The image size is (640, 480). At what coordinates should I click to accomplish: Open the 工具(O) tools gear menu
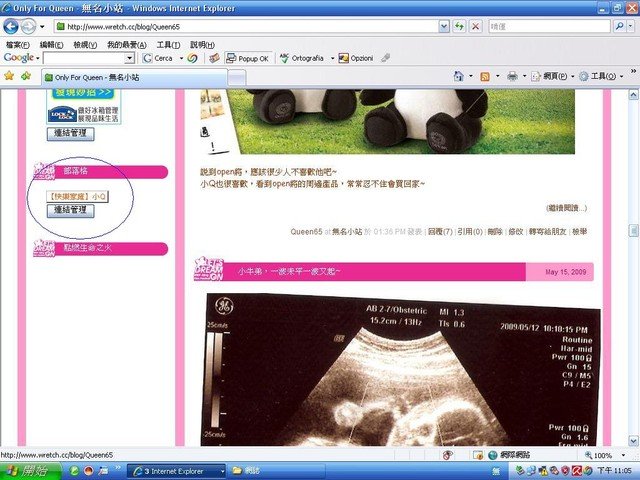pyautogui.click(x=601, y=76)
